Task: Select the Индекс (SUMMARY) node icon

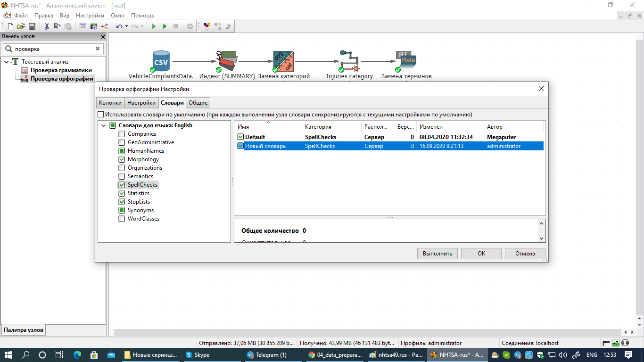Action: point(227,61)
